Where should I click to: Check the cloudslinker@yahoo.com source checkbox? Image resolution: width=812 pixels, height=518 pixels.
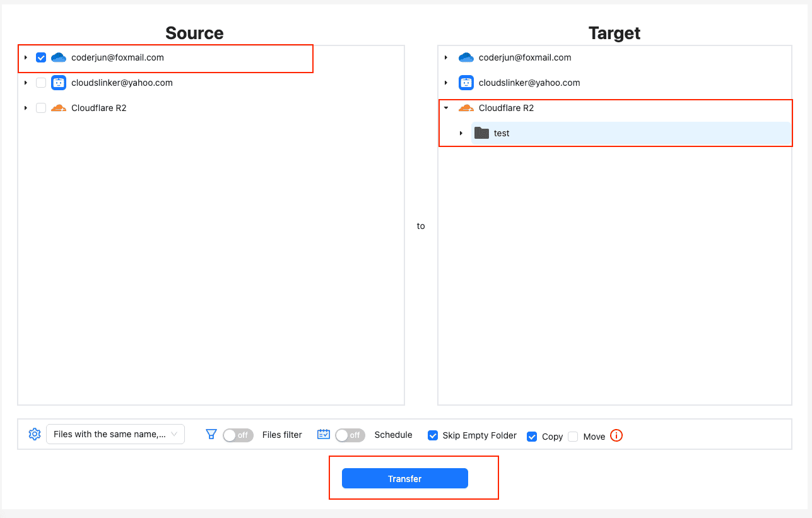click(41, 83)
